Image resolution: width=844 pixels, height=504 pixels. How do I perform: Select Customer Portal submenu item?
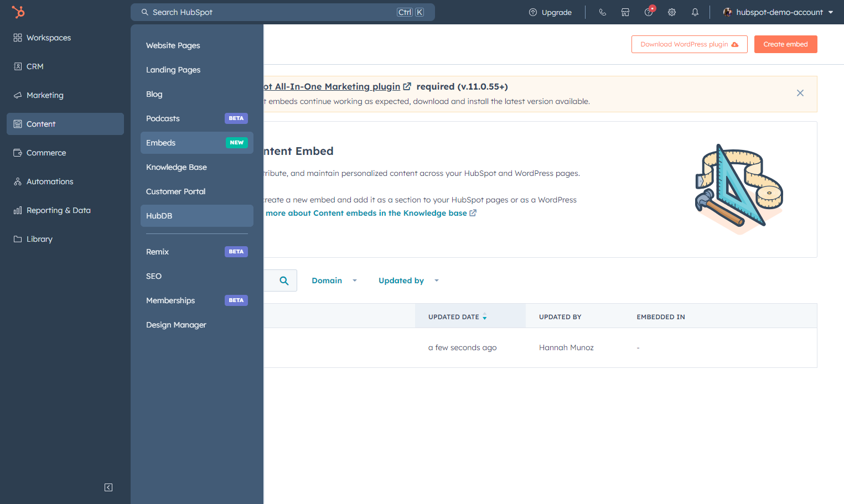pos(197,191)
